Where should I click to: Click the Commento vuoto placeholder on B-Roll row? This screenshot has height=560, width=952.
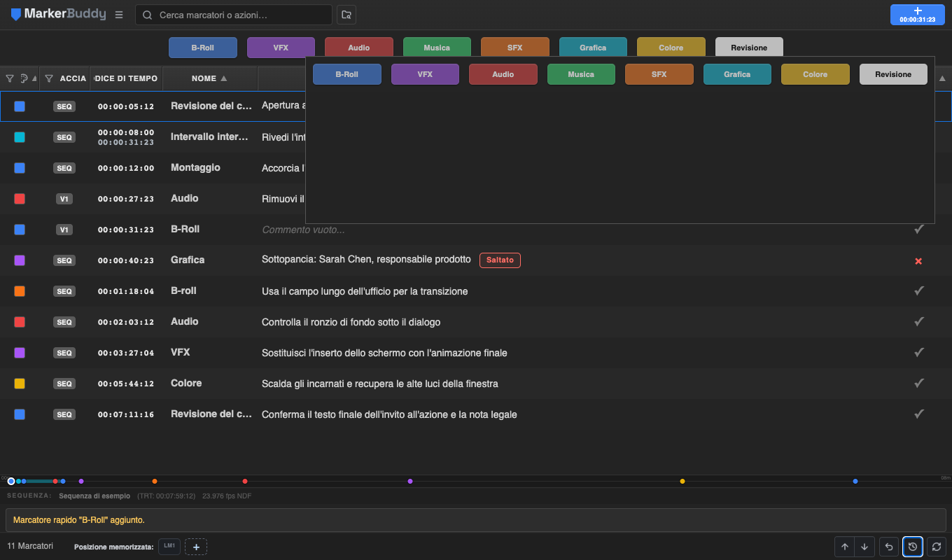click(x=303, y=230)
